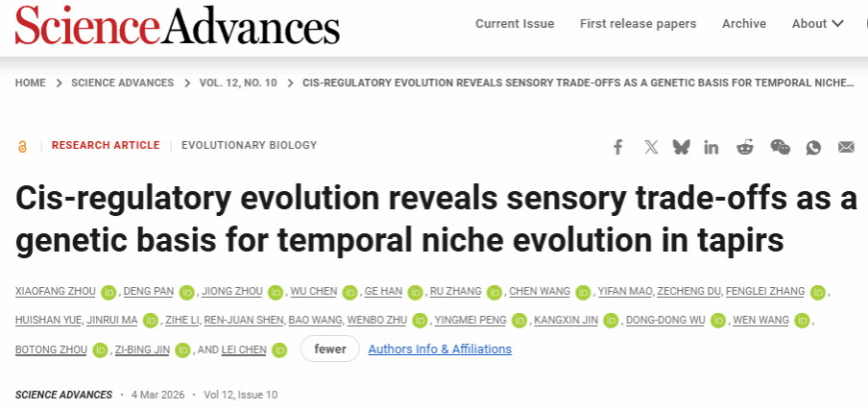Click the open access lock icon
Viewport: 868px width, 409px height.
click(x=22, y=146)
